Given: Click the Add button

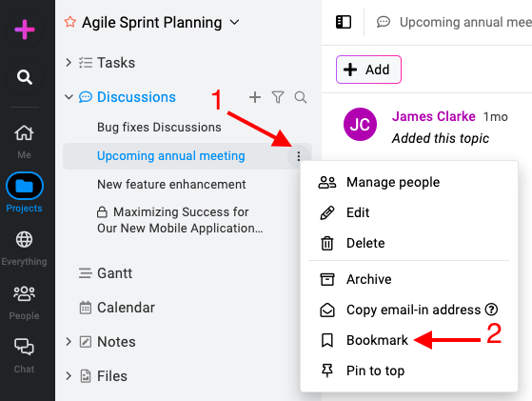Looking at the screenshot, I should [x=368, y=70].
